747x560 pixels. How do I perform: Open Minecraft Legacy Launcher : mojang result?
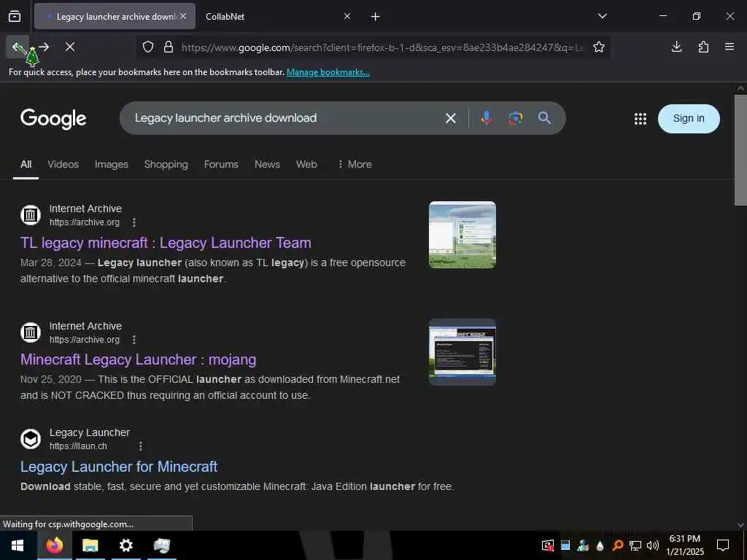pos(138,359)
